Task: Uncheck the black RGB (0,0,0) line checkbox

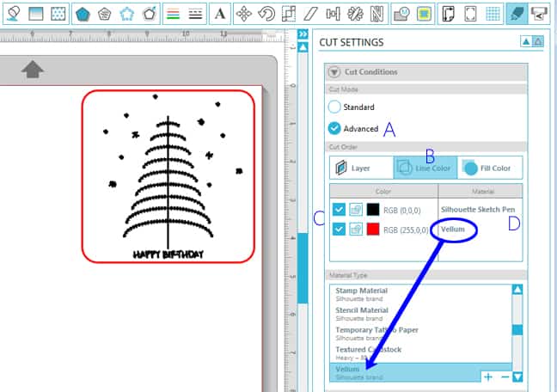Action: tap(339, 209)
